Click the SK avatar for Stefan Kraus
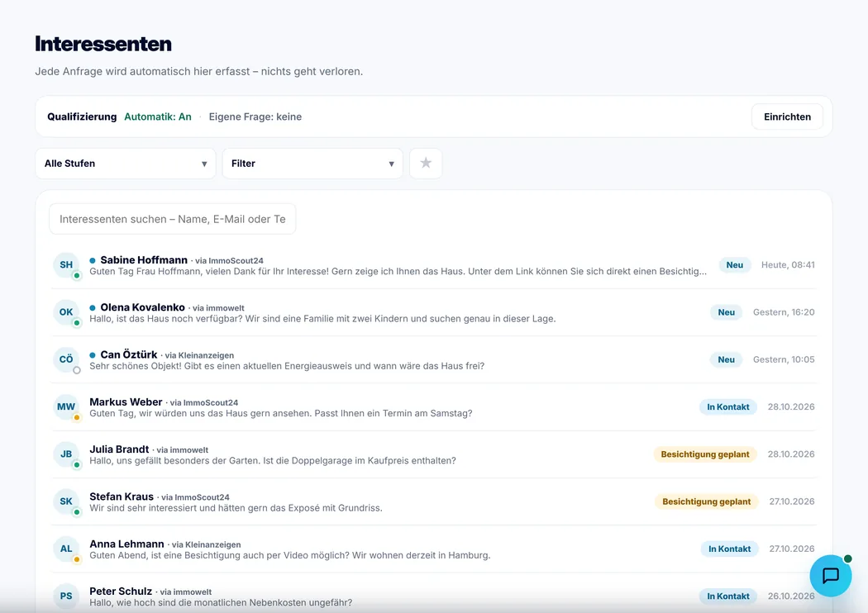Viewport: 868px width, 613px height. pyautogui.click(x=66, y=501)
